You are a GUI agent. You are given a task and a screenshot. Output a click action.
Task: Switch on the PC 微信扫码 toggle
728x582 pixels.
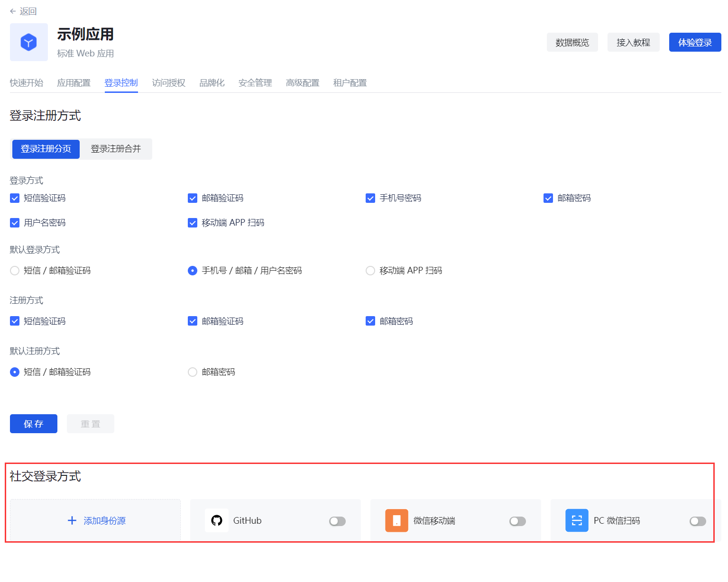point(698,521)
